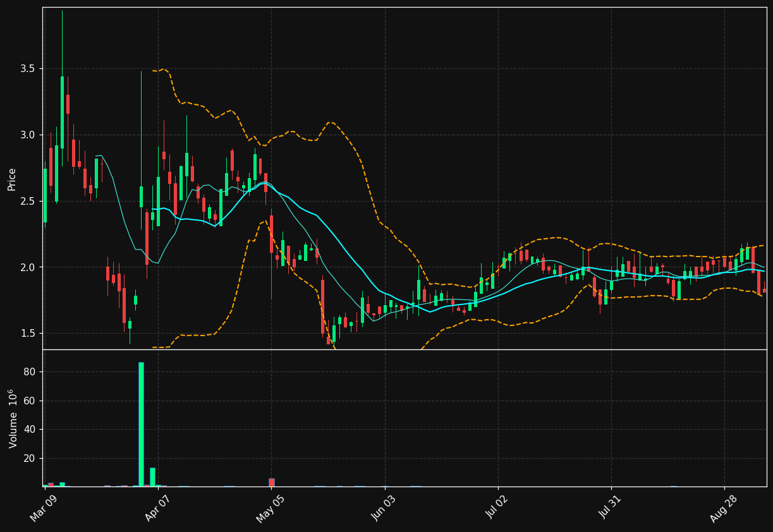Click the Jun 03 date label

382,509
